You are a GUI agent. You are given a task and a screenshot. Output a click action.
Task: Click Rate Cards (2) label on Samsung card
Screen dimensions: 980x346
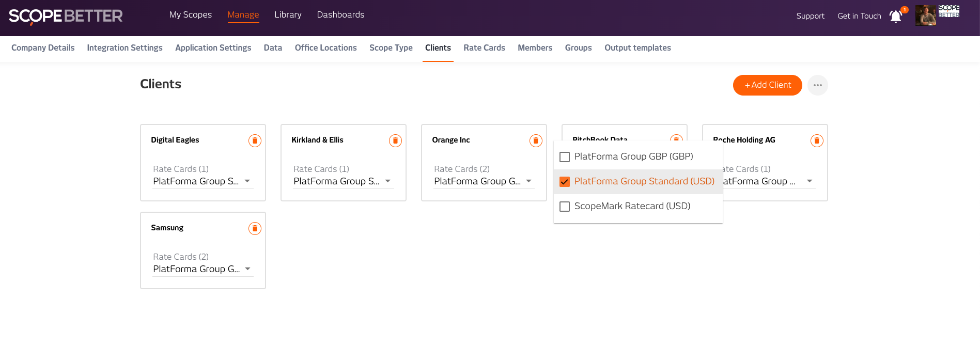coord(181,257)
